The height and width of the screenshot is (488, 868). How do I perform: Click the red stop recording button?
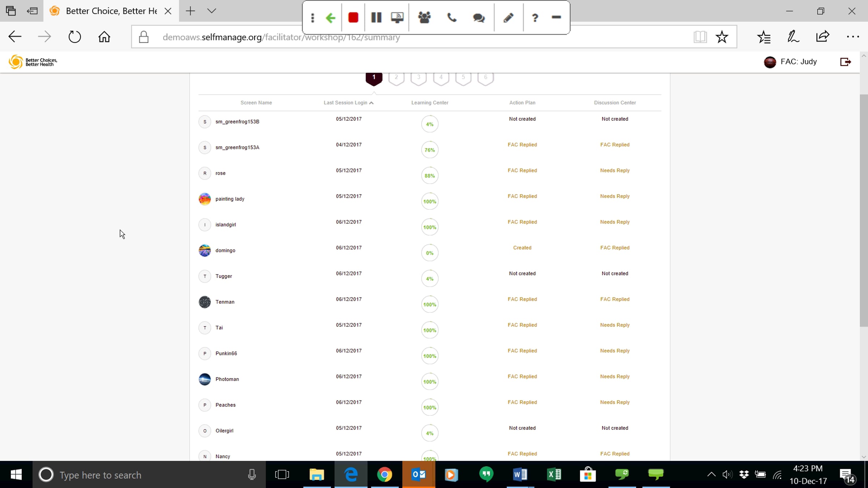(x=353, y=17)
